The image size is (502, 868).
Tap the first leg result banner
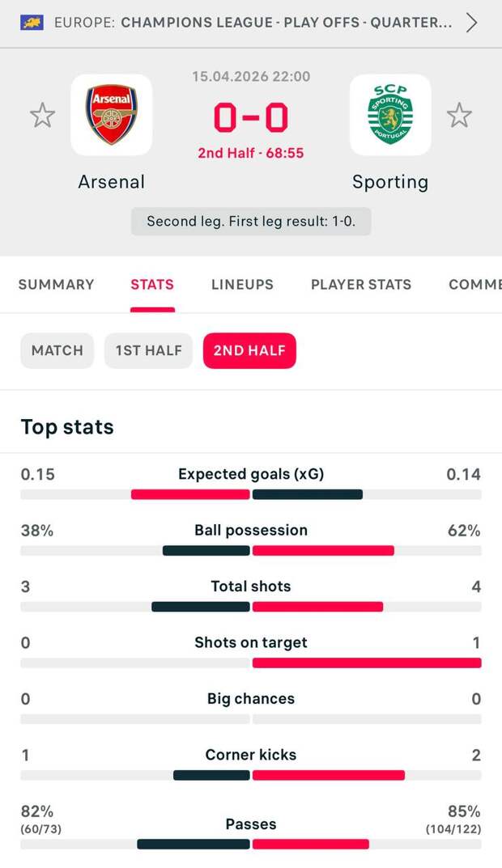coord(251,222)
